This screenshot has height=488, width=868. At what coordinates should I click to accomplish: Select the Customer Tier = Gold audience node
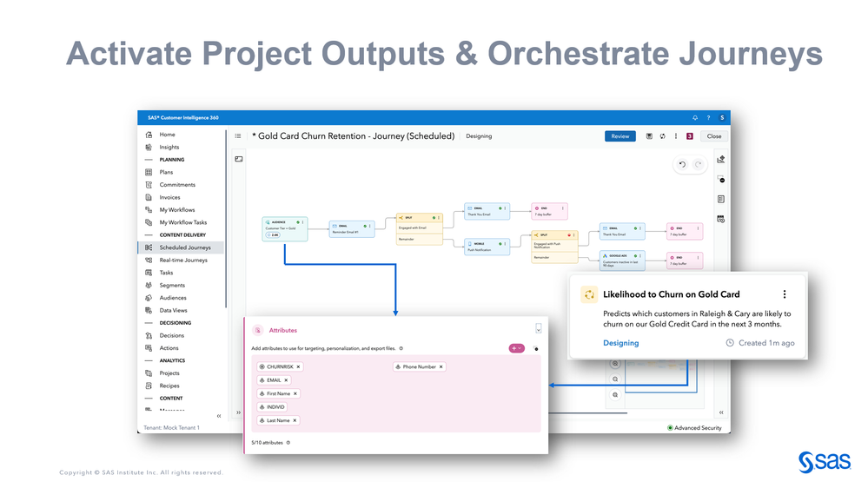point(284,228)
